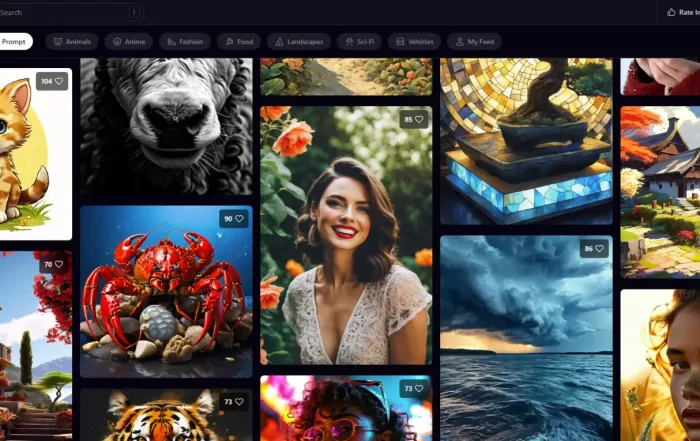
Task: Show Fashion images
Action: tap(185, 42)
